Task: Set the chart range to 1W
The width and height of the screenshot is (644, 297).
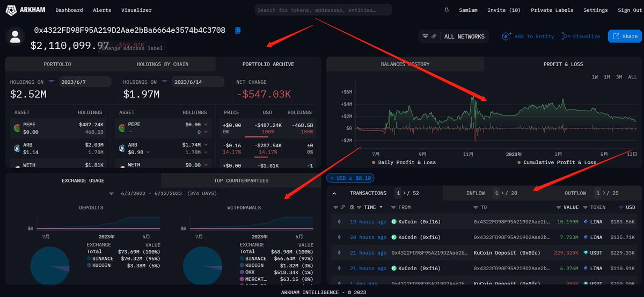Action: coord(595,77)
